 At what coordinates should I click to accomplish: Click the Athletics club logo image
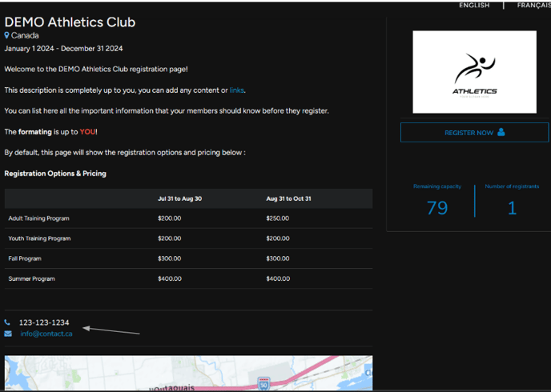tap(474, 72)
